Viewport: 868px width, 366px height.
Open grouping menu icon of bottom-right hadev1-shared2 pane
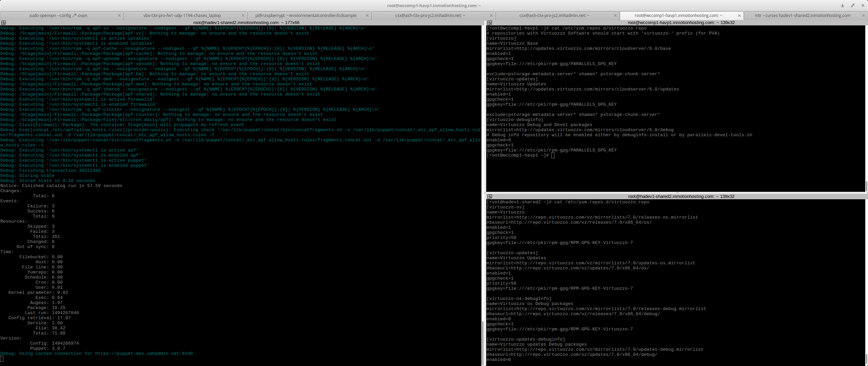point(490,197)
